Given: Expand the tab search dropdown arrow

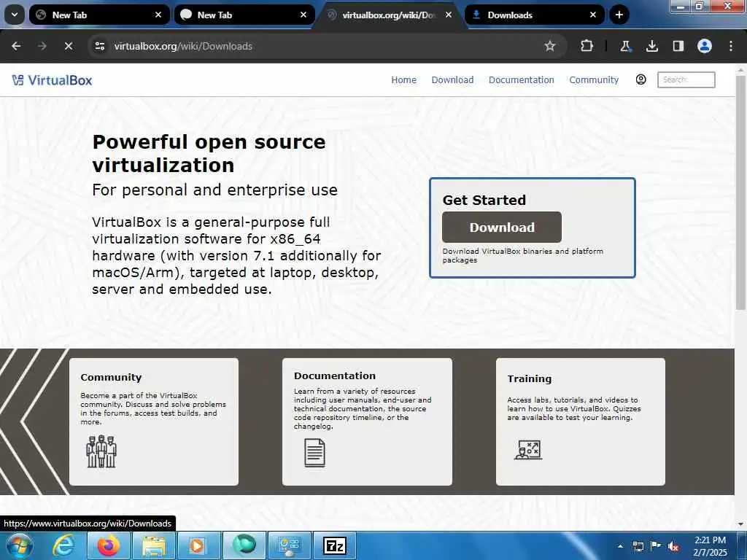Looking at the screenshot, I should coord(15,15).
